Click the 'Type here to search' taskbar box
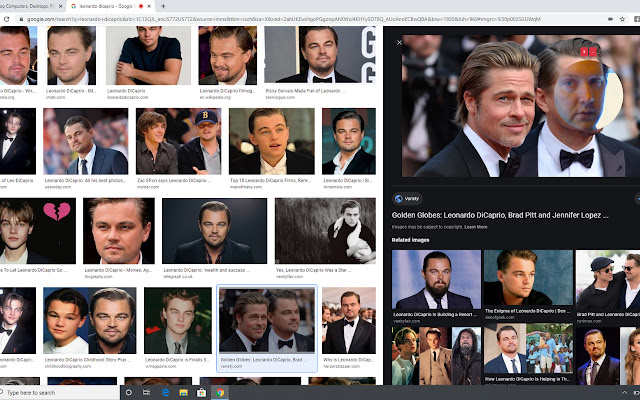 coord(60,393)
